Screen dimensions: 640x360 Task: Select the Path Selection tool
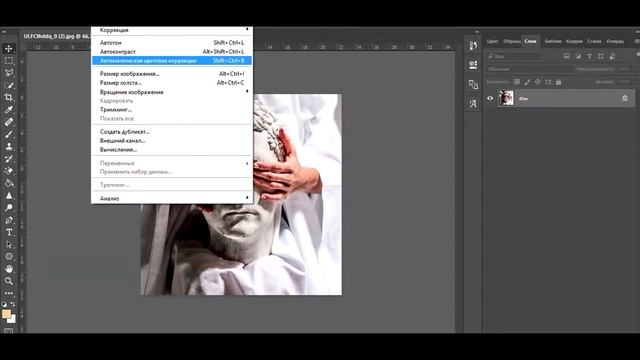click(x=9, y=244)
